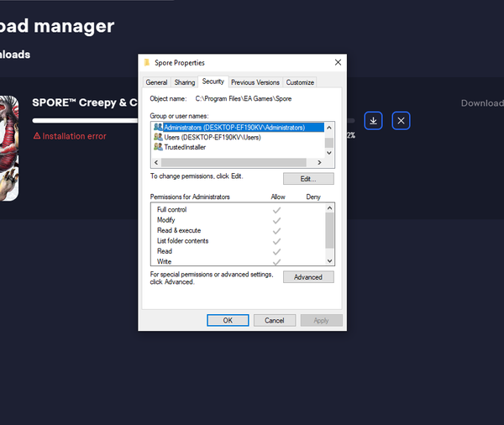Click the Edit... permissions button
Screen dimensions: 504x425
point(308,179)
